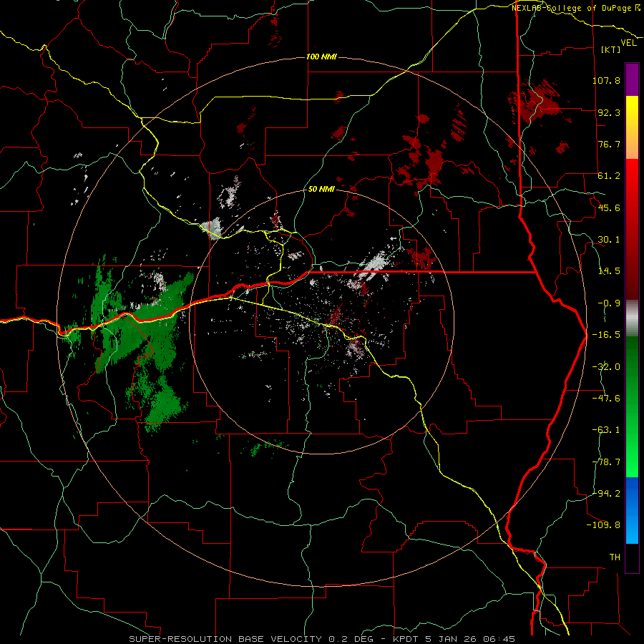Select the 92.3 scale value
Screen dimensions: 644x644
pos(609,112)
